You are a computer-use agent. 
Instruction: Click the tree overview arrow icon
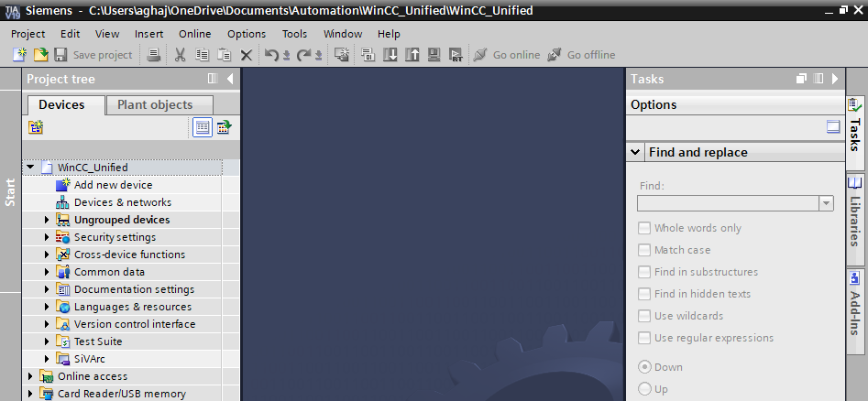[x=225, y=127]
